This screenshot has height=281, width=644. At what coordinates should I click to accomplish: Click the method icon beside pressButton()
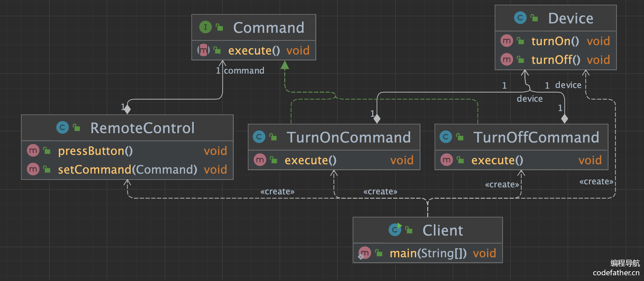tap(33, 151)
